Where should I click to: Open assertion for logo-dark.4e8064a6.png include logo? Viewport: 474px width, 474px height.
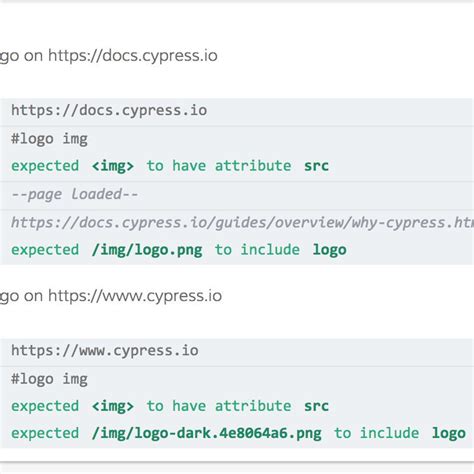pyautogui.click(x=237, y=434)
